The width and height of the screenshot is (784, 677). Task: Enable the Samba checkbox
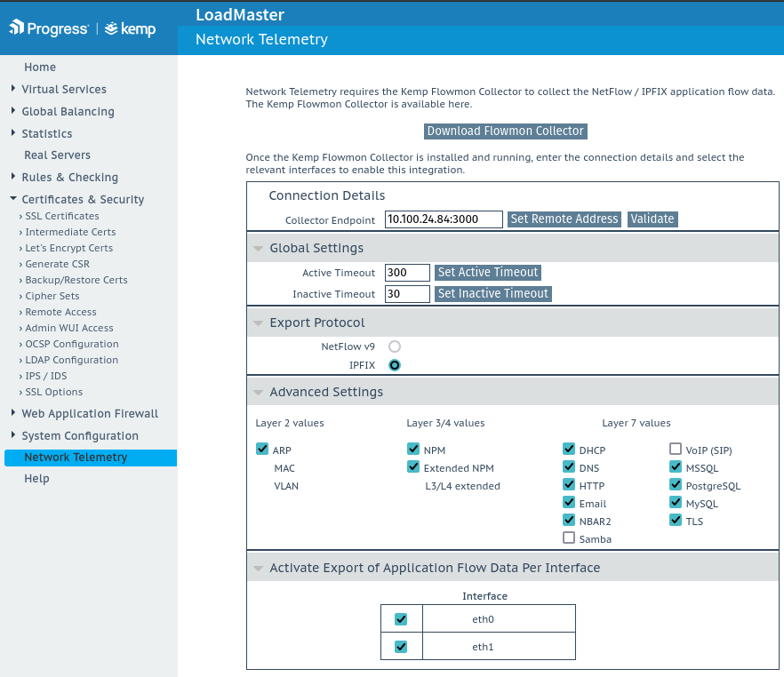(x=569, y=538)
